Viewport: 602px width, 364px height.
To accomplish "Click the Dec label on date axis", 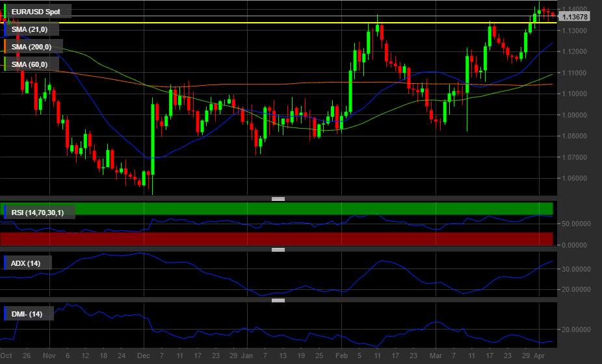I will pyautogui.click(x=142, y=357).
